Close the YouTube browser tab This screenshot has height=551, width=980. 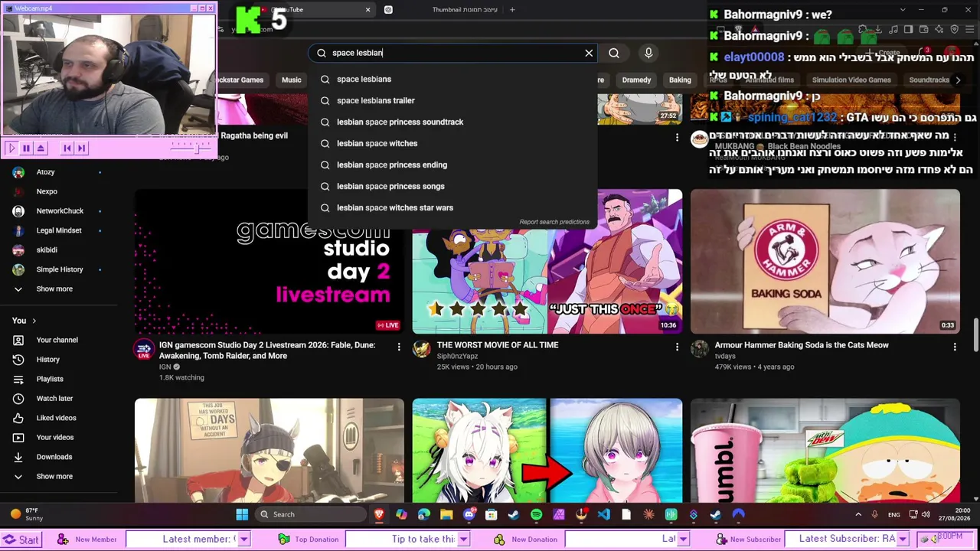(367, 10)
